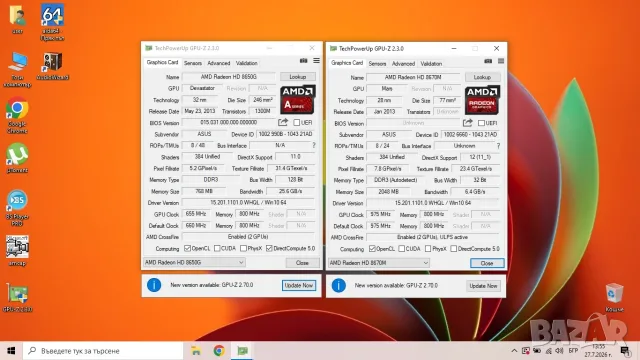Click GPU-Z icon in taskbar
Image resolution: width=640 pixels, height=360 pixels.
tap(243, 351)
